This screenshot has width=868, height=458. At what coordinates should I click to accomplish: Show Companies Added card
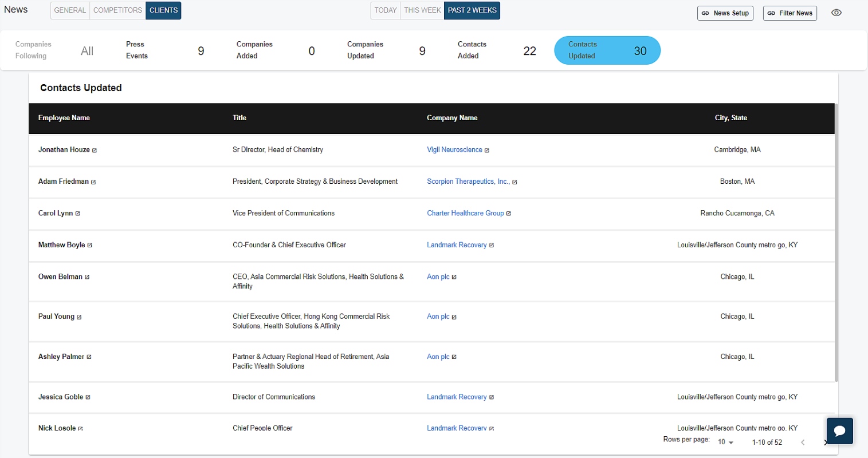(x=276, y=50)
